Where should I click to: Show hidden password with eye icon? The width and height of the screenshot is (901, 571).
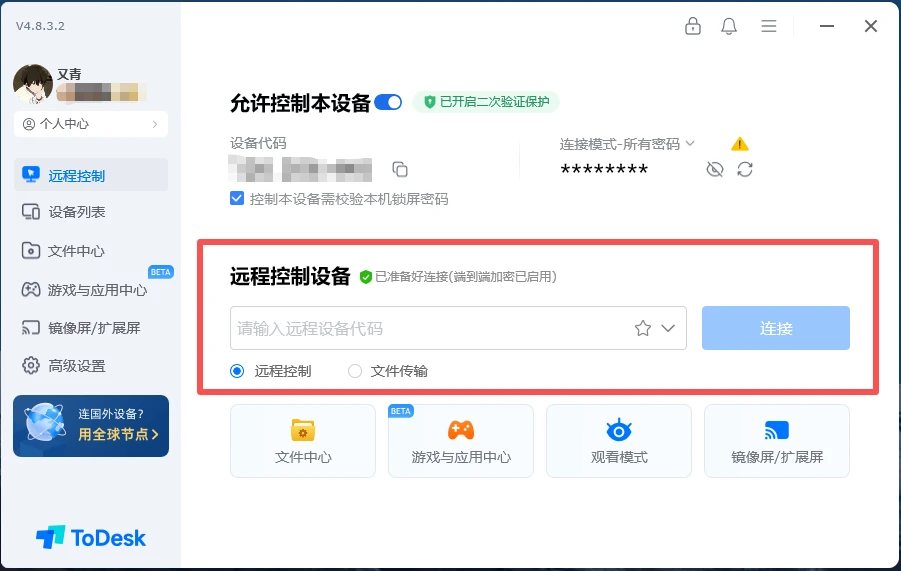[x=714, y=169]
